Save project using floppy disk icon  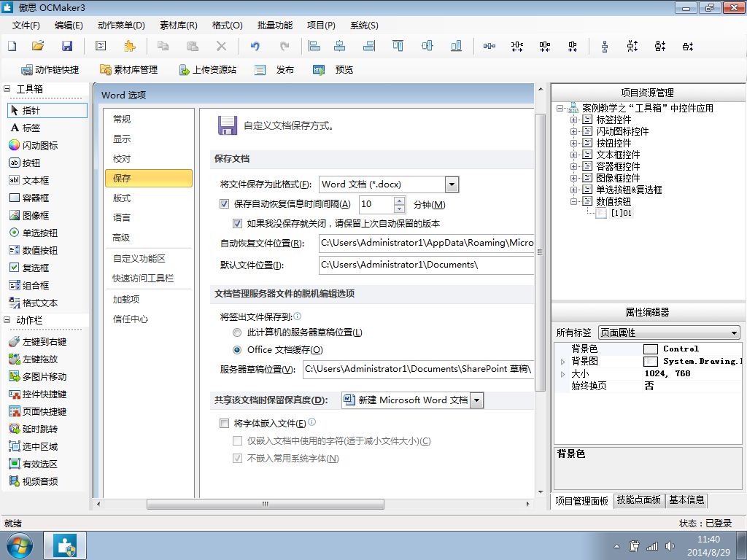coord(67,46)
